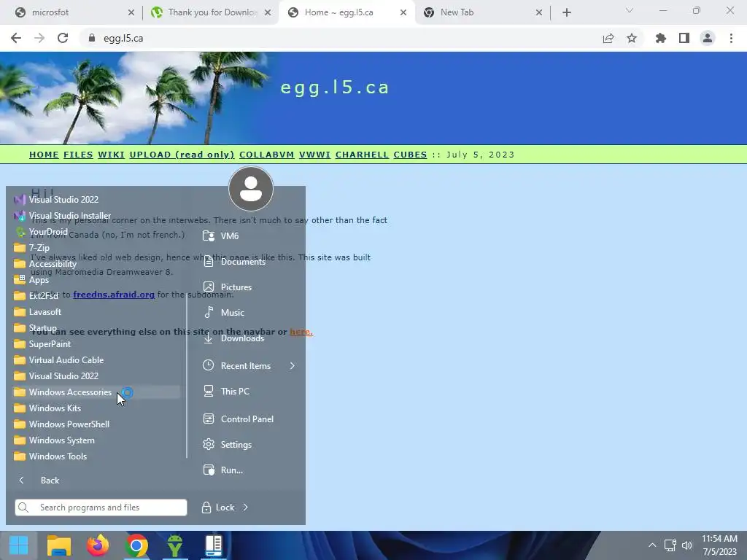
Task: Click the Chrome profile avatar icon
Action: click(x=708, y=38)
